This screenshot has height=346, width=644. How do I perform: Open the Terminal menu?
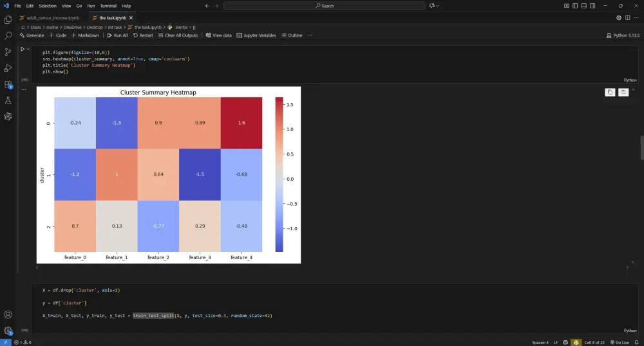[108, 6]
